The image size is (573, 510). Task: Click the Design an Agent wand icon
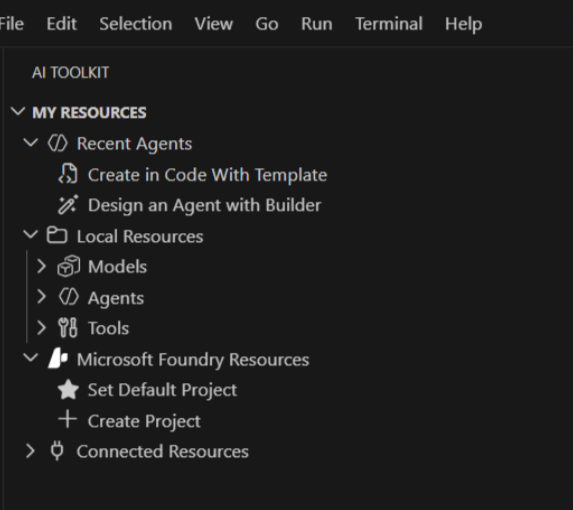[68, 205]
